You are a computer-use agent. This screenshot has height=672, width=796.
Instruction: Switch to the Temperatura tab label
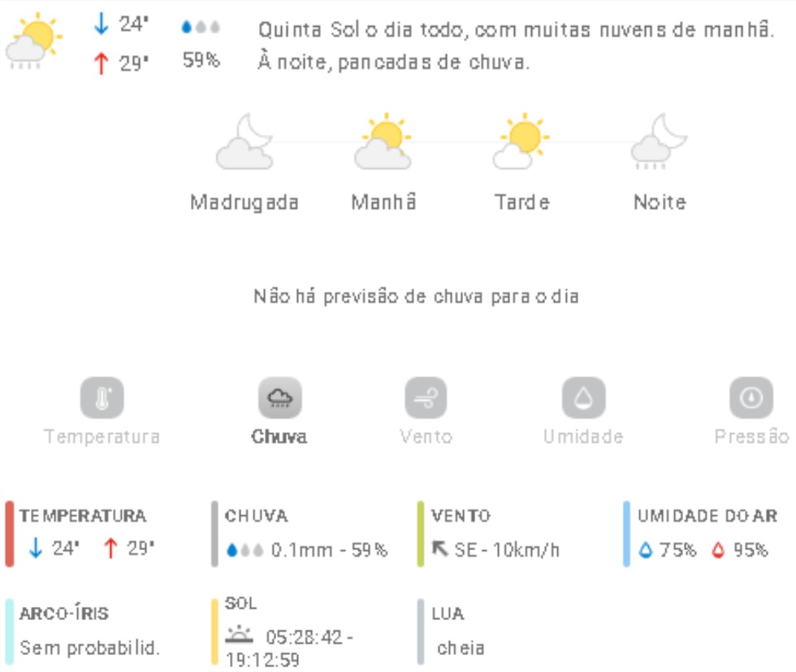click(102, 436)
